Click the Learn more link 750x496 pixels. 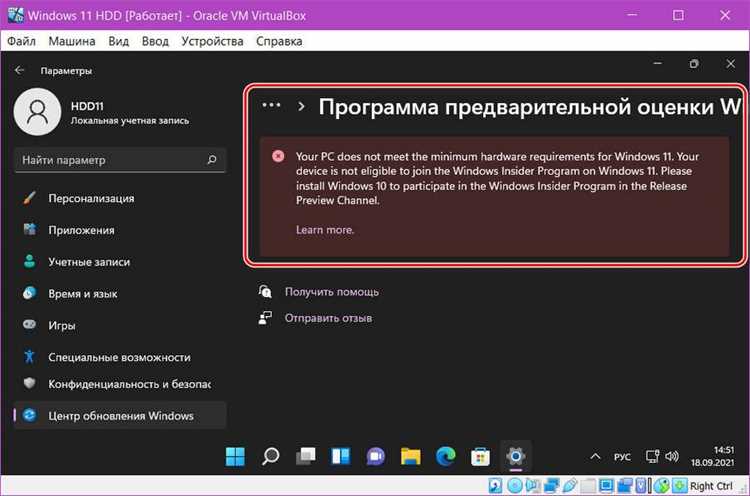pos(325,230)
